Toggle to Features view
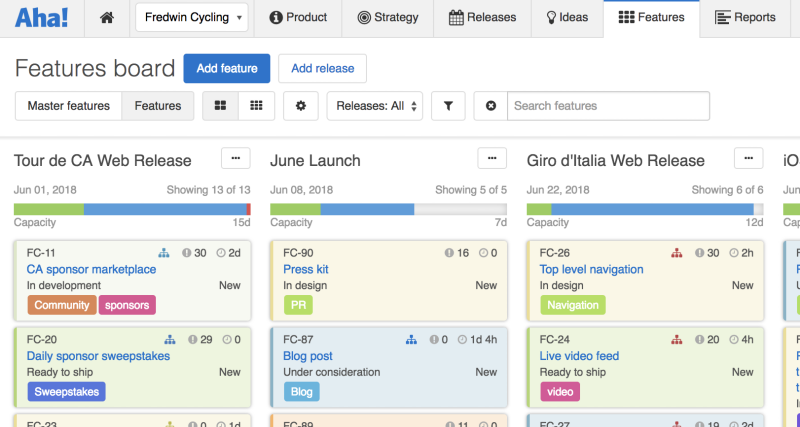 click(x=158, y=106)
